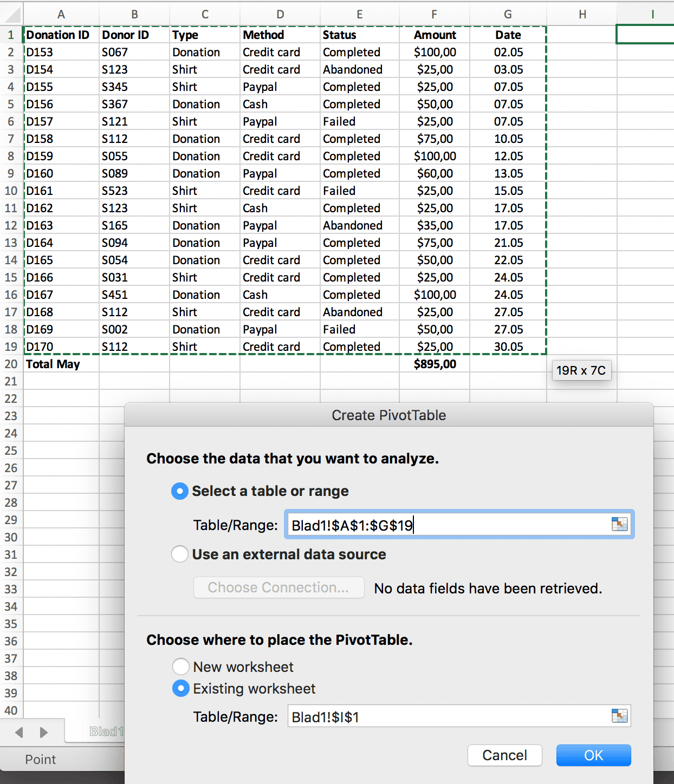Enable 'Use an external data source' option
674x784 pixels.
(x=179, y=554)
